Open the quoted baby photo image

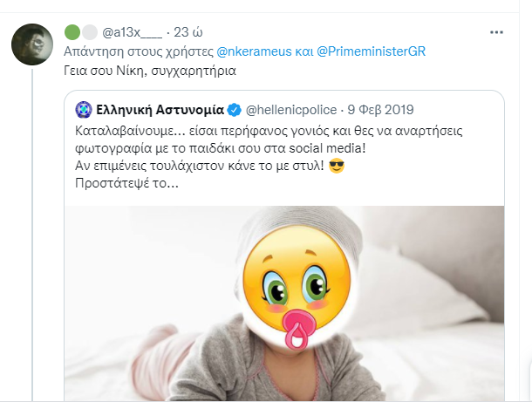[284, 303]
